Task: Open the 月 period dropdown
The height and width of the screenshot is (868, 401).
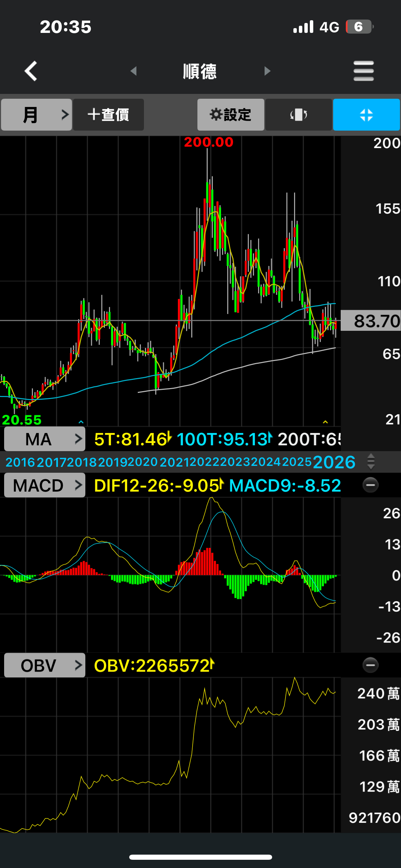Action: tap(36, 115)
